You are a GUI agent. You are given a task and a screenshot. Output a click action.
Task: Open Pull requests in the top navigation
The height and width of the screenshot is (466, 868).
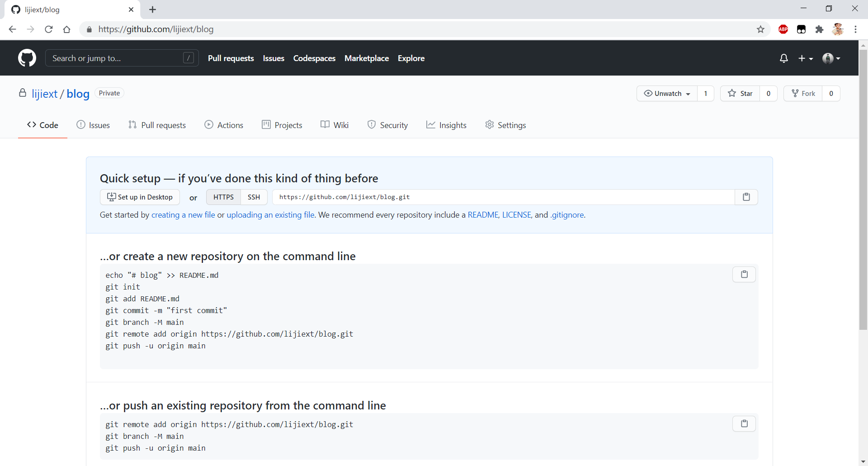231,58
